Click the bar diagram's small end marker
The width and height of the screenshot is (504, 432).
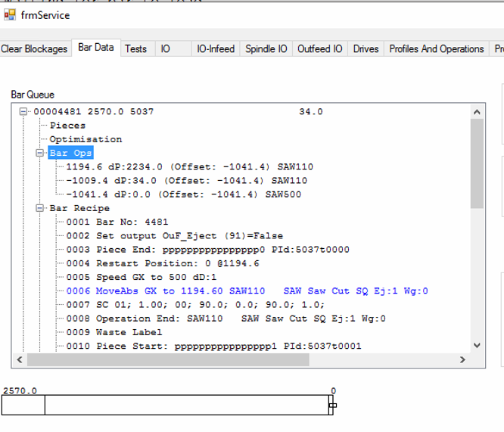pos(332,406)
